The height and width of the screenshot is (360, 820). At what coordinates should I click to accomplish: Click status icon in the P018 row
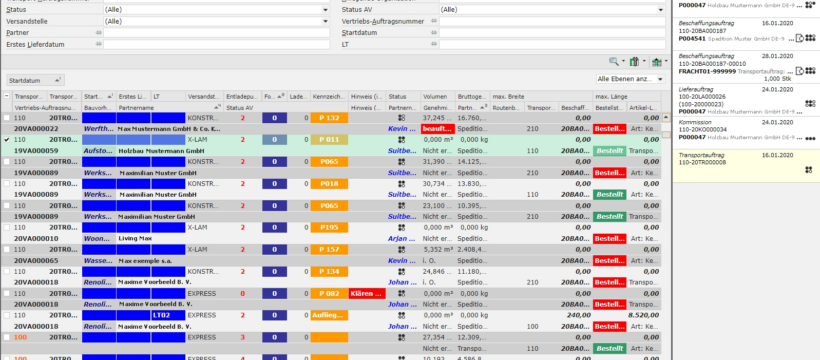(x=402, y=184)
